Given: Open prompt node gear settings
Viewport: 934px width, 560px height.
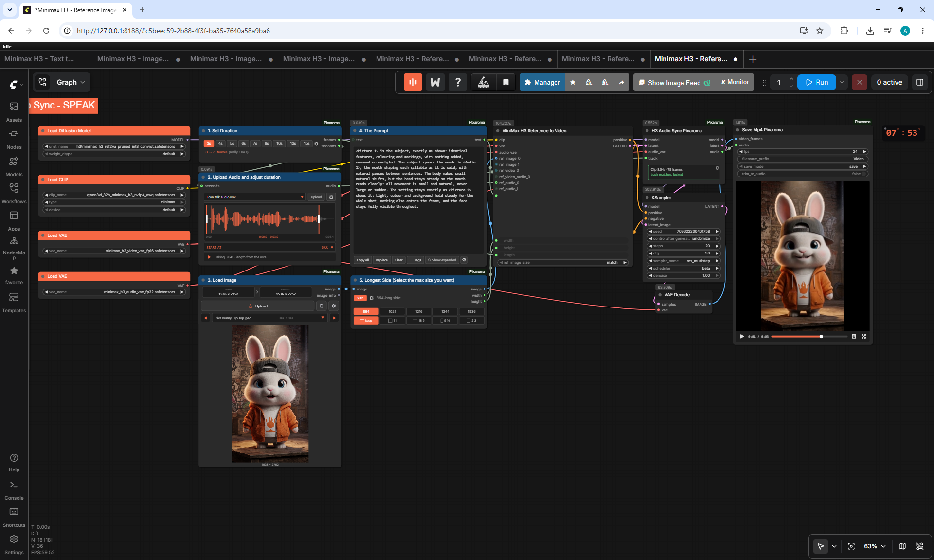Looking at the screenshot, I should (464, 260).
